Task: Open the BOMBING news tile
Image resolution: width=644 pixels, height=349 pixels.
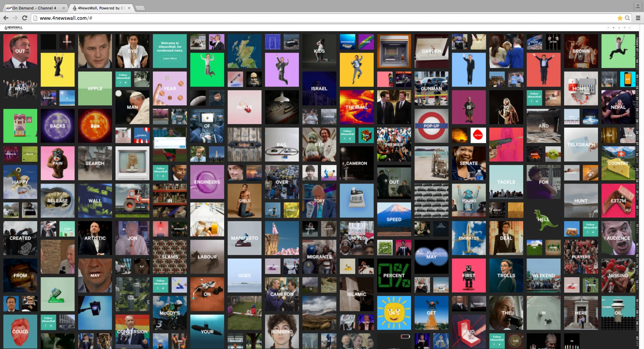Action: pyautogui.click(x=282, y=332)
